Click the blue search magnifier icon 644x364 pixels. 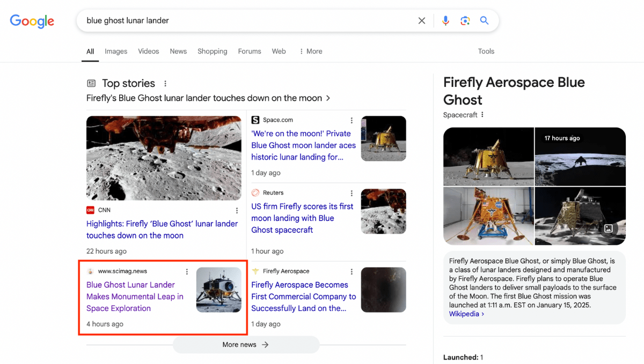coord(484,21)
